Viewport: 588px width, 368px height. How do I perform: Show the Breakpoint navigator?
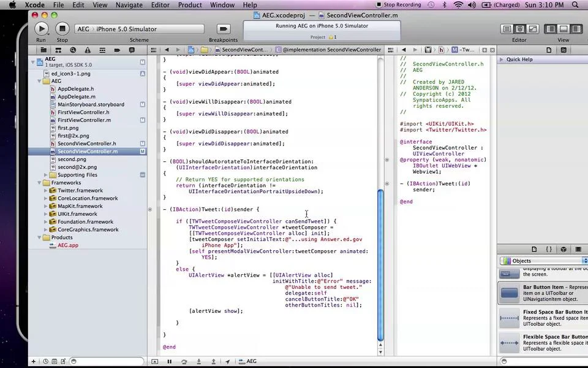(117, 50)
